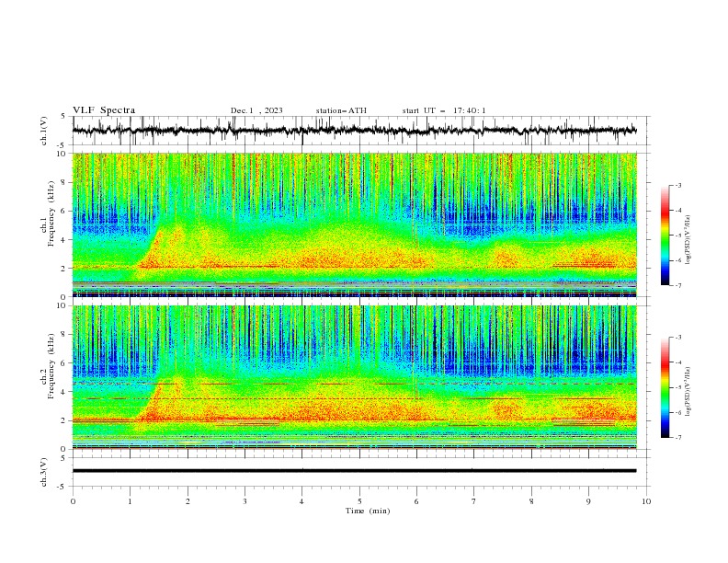This screenshot has height=563, width=728.
Task: Click the "4" kHz tick on ch.2 frequency axis
Action: tap(64, 392)
